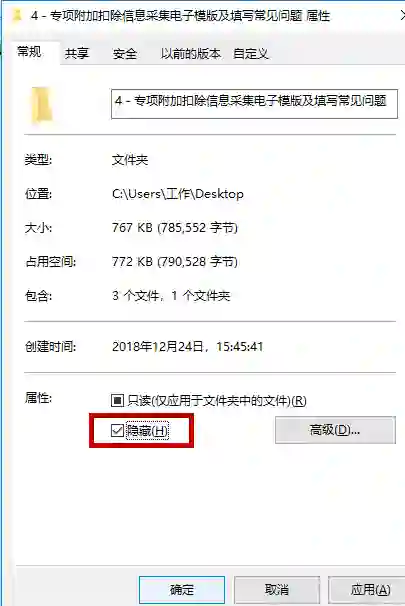Viewport: 405px width, 606px height.
Task: Close the properties dialog window
Action: pos(402,15)
